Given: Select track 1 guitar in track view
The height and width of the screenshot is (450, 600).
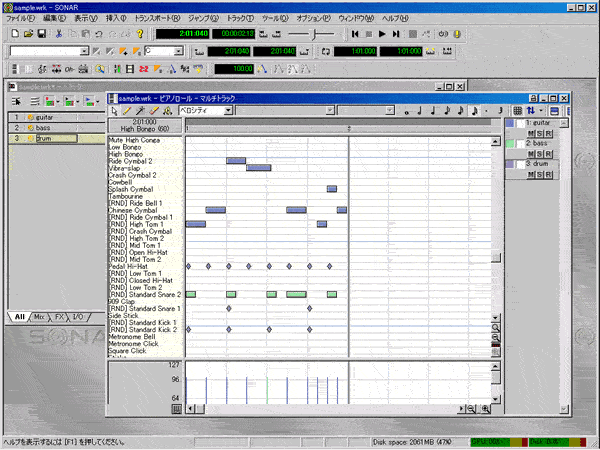Looking at the screenshot, I should (x=56, y=117).
